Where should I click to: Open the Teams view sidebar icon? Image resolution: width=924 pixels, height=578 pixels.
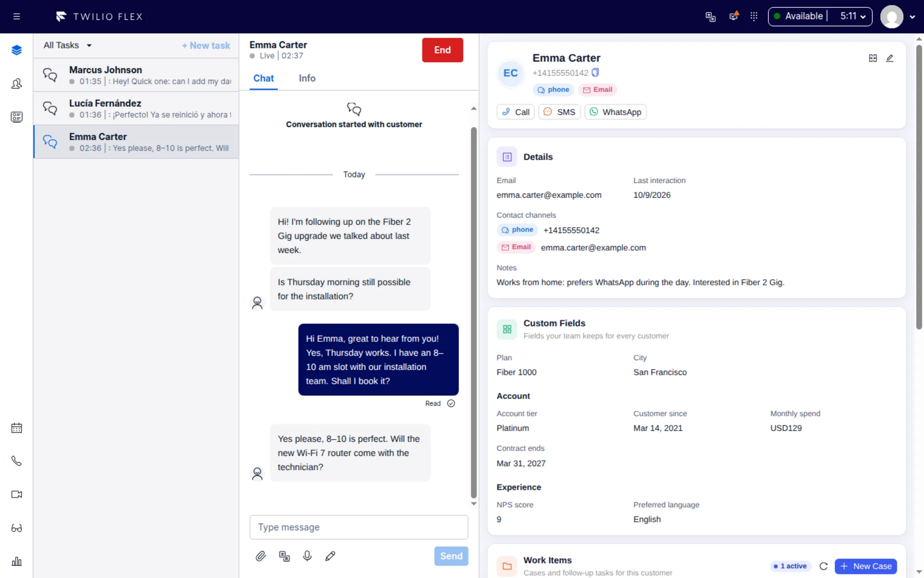pyautogui.click(x=17, y=84)
